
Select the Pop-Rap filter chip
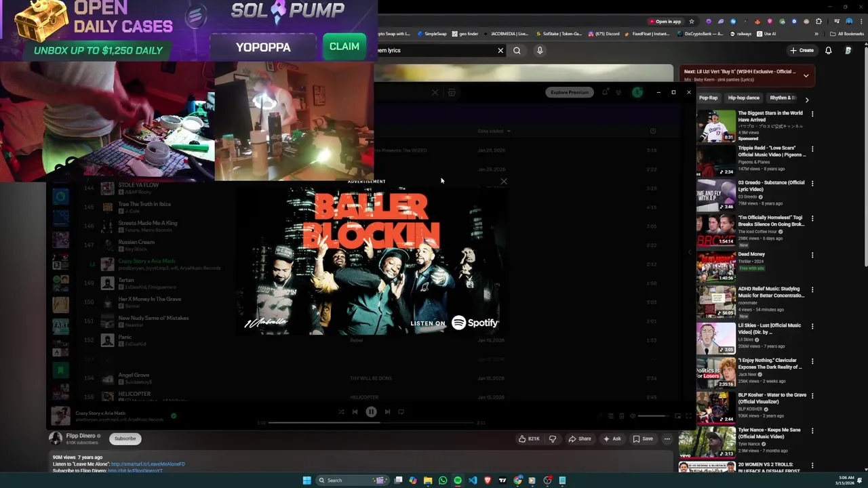pyautogui.click(x=708, y=98)
